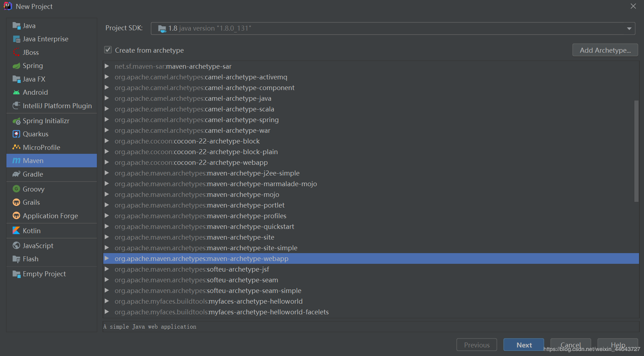Click the Spring Initializr icon
Viewport: 644px width, 356px height.
16,121
